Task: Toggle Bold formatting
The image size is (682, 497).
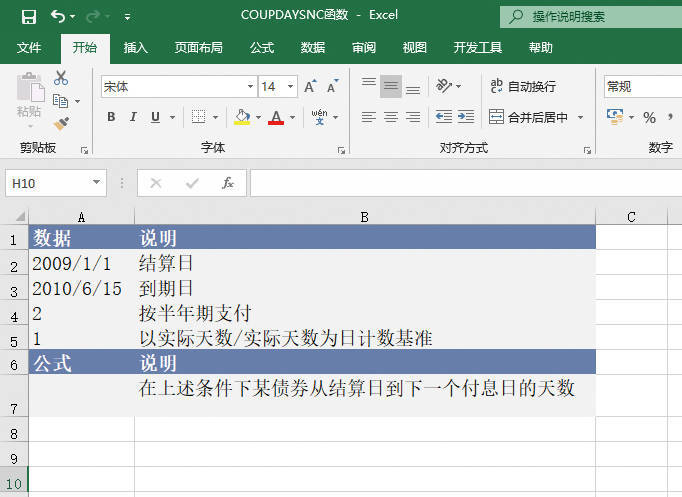Action: [111, 117]
